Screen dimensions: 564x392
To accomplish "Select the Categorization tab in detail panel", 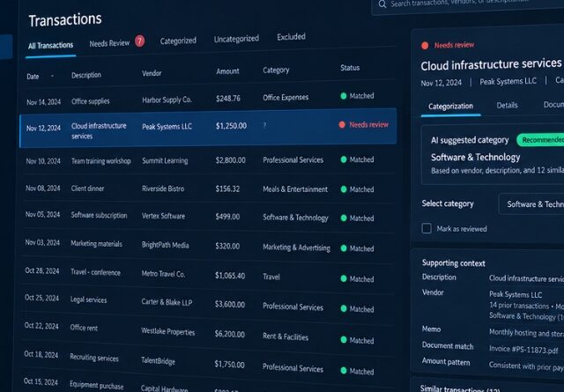I will coord(450,107).
